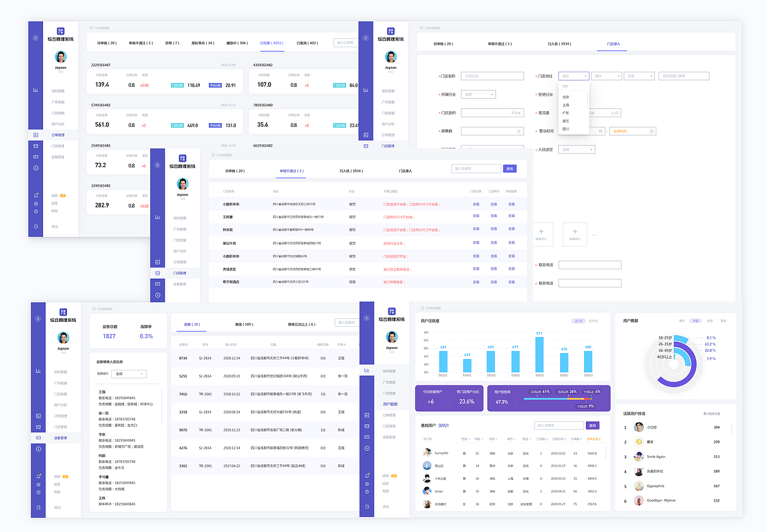
Task: Click 选择时间 closing time field
Action: 633,131
